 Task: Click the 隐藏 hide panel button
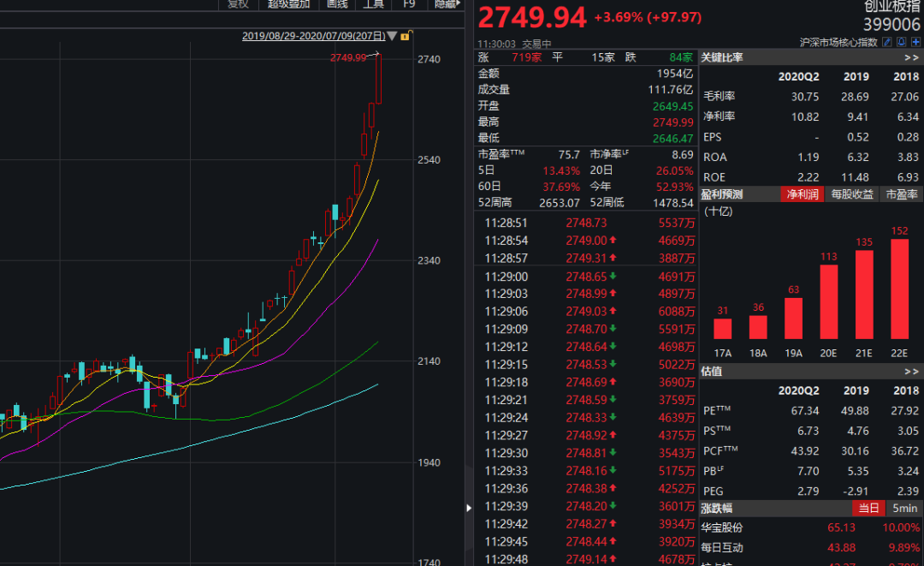pos(446,4)
